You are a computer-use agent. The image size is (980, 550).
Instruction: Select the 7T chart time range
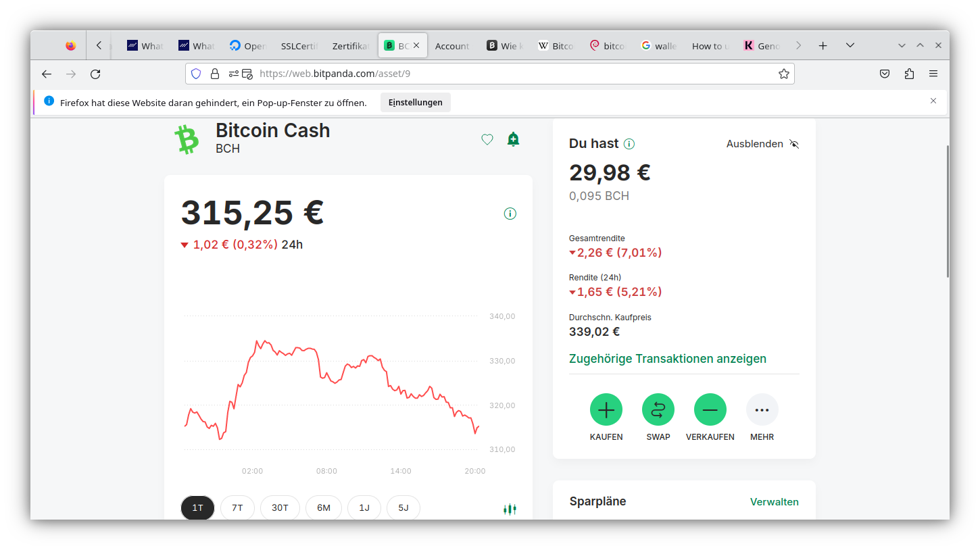[x=237, y=508]
